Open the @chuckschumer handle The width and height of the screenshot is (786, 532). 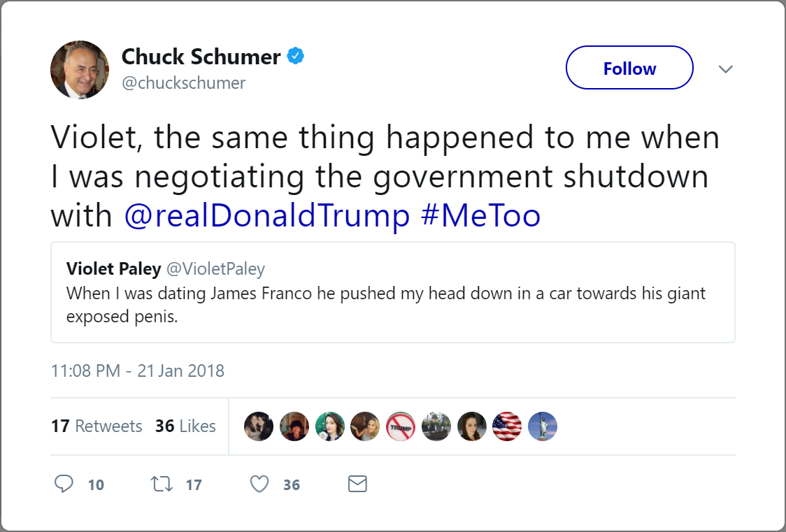click(x=184, y=83)
